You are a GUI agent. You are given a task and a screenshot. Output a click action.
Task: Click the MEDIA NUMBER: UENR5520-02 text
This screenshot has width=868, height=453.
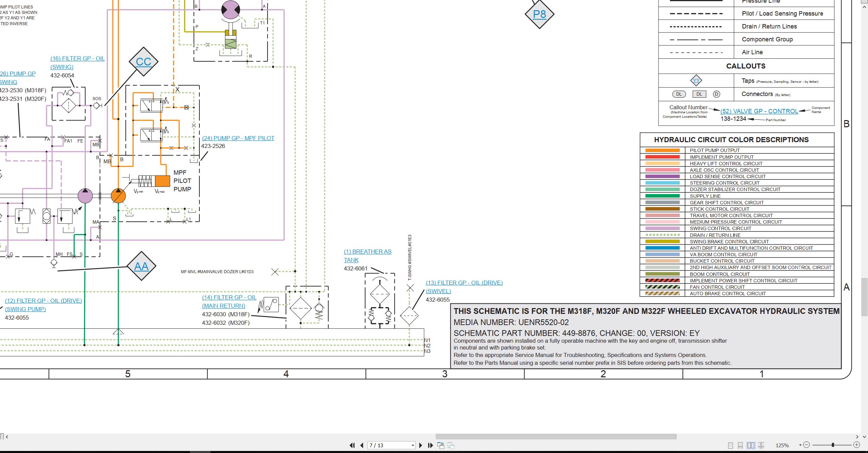point(511,322)
